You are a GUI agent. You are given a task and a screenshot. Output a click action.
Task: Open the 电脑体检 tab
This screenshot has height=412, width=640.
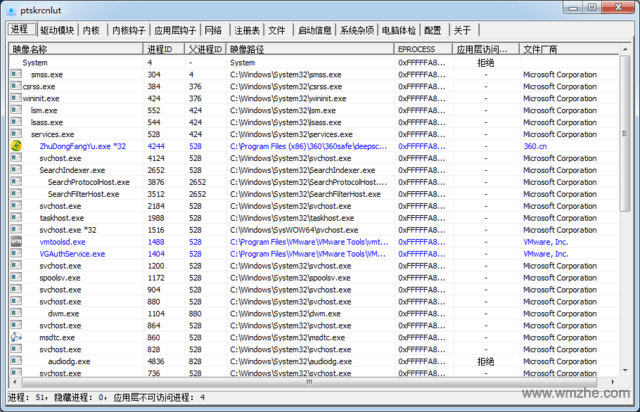[399, 31]
